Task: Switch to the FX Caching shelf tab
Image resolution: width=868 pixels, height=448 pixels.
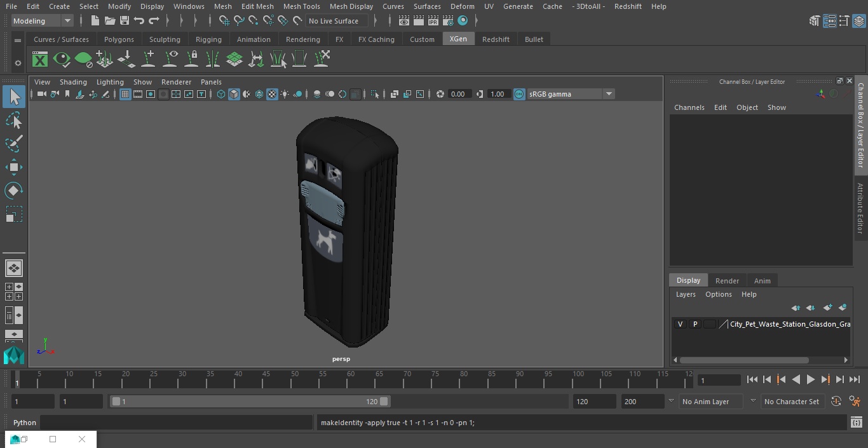Action: pyautogui.click(x=376, y=39)
